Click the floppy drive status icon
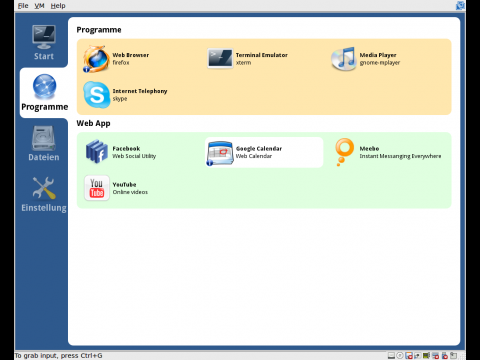Image resolution: width=480 pixels, height=360 pixels. click(409, 356)
